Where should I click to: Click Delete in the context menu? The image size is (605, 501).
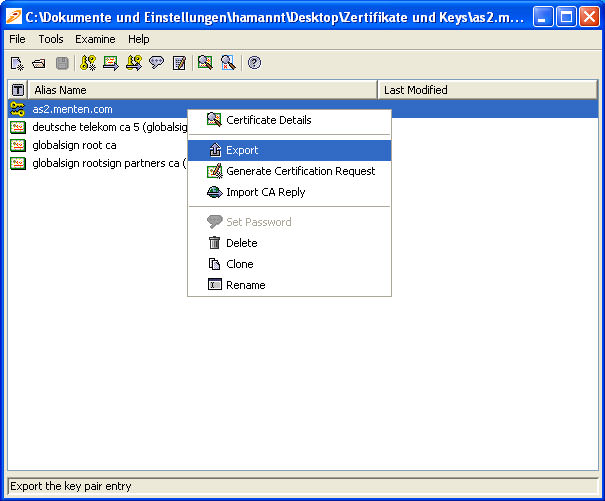coord(241,243)
